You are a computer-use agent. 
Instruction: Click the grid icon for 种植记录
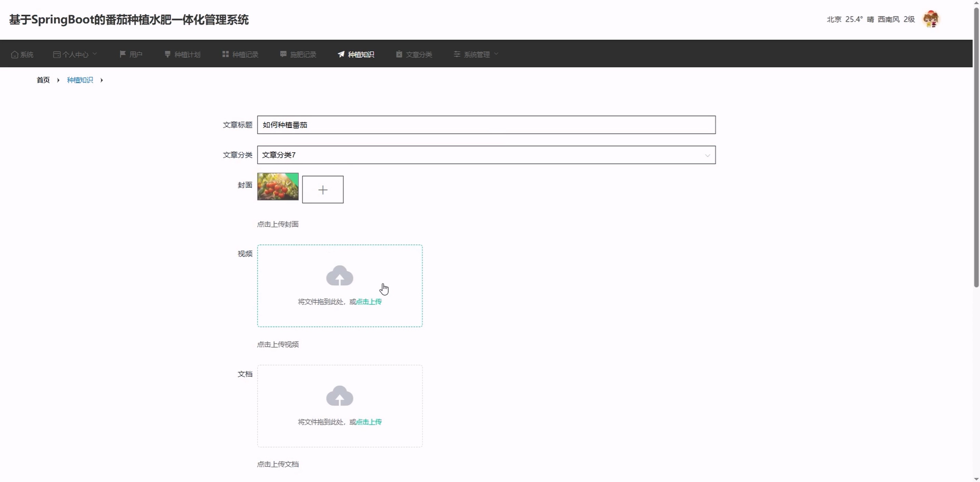225,54
